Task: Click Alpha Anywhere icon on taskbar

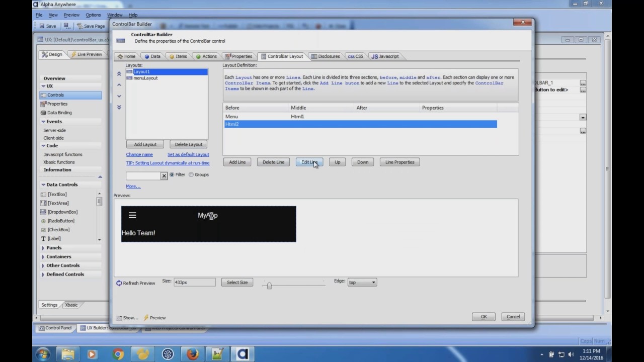Action: [x=243, y=354]
